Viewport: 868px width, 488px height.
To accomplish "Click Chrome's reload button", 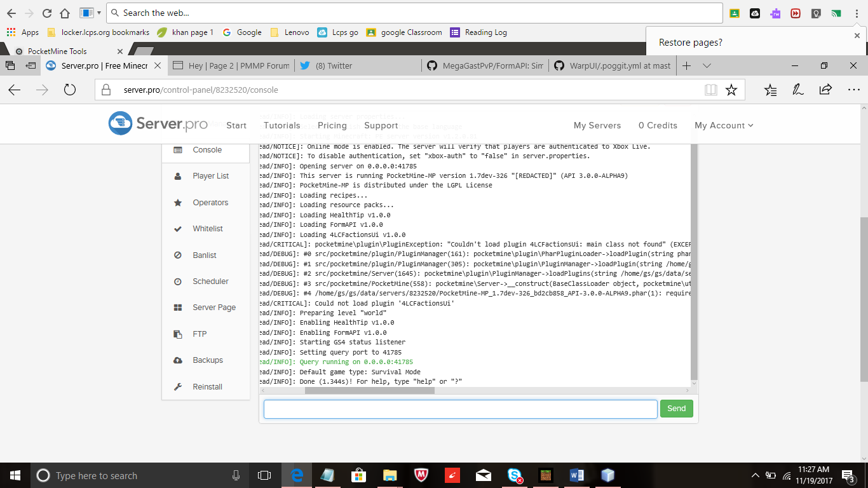I will (47, 13).
